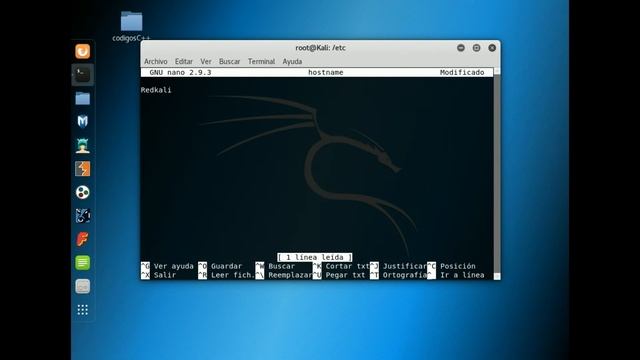Launch Faraday red F icon in the dock
The height and width of the screenshot is (360, 640).
point(82,239)
